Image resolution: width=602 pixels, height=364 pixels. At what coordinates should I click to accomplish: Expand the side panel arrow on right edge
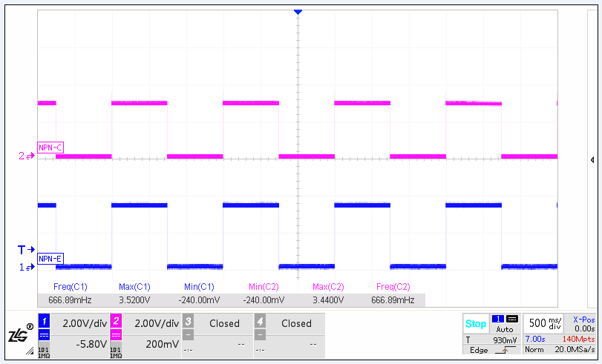[592, 159]
